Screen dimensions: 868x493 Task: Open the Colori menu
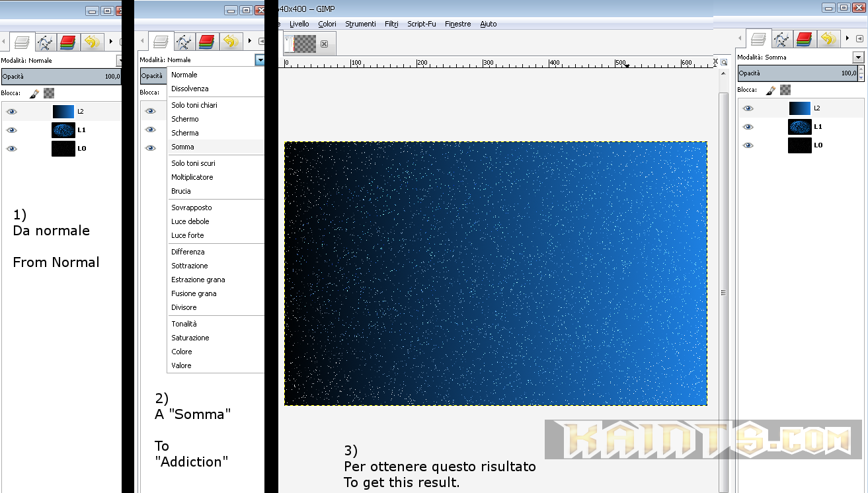click(x=327, y=24)
